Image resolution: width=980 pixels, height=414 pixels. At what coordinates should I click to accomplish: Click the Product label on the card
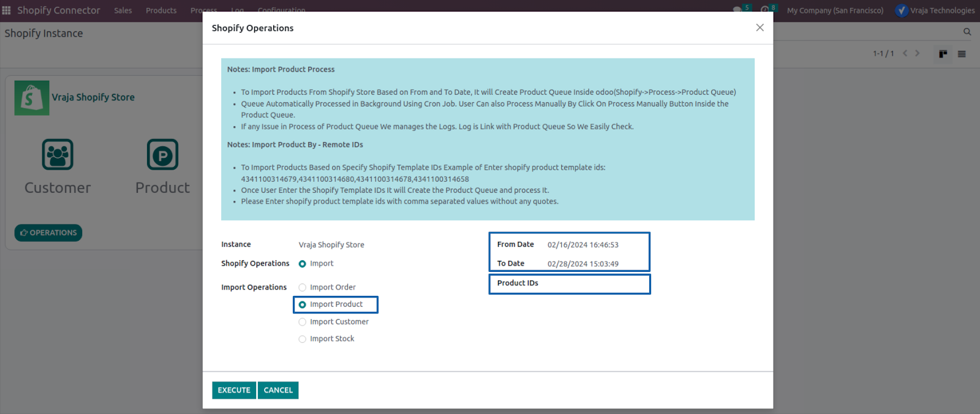click(x=162, y=188)
